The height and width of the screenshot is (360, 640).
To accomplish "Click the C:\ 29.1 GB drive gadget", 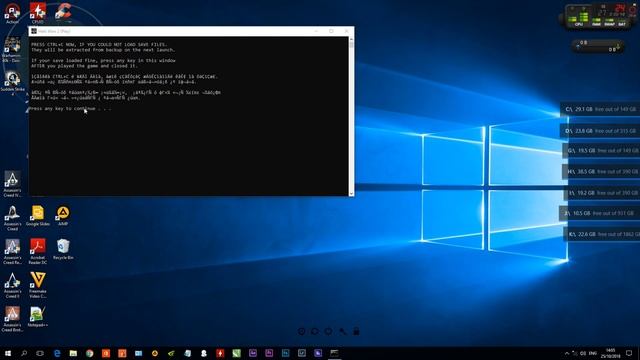I will [x=600, y=109].
